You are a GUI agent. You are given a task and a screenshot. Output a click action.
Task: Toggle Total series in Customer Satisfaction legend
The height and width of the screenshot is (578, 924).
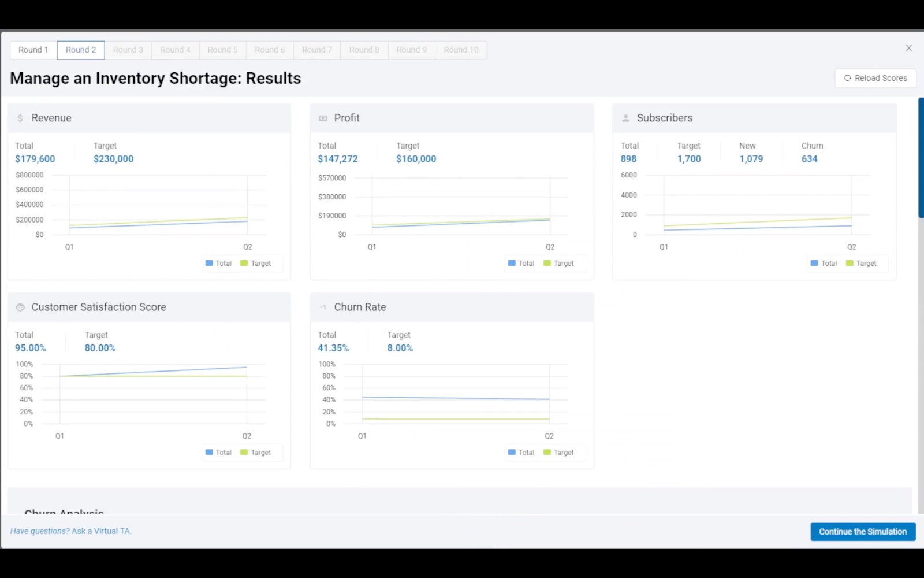(x=218, y=453)
